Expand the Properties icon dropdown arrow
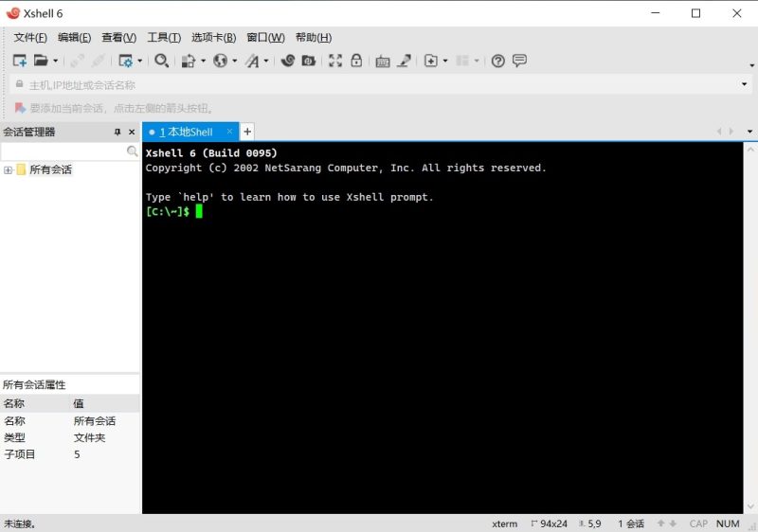 pos(139,61)
